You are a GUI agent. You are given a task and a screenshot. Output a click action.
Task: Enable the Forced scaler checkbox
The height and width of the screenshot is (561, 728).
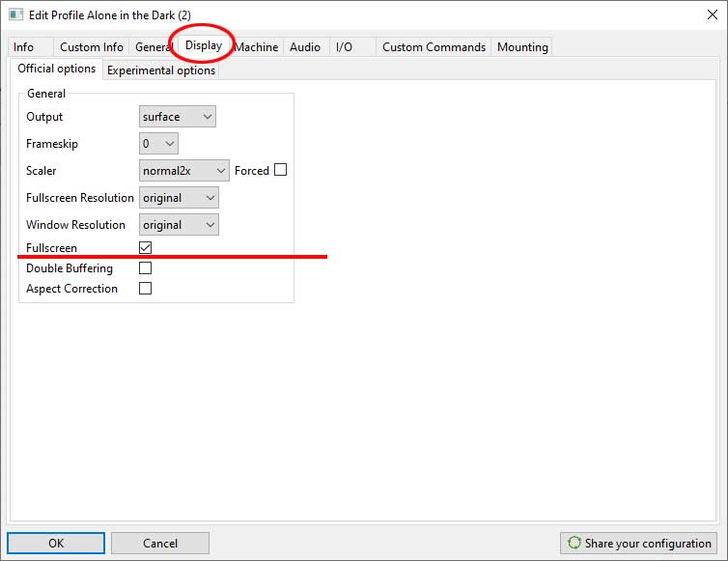tap(280, 170)
